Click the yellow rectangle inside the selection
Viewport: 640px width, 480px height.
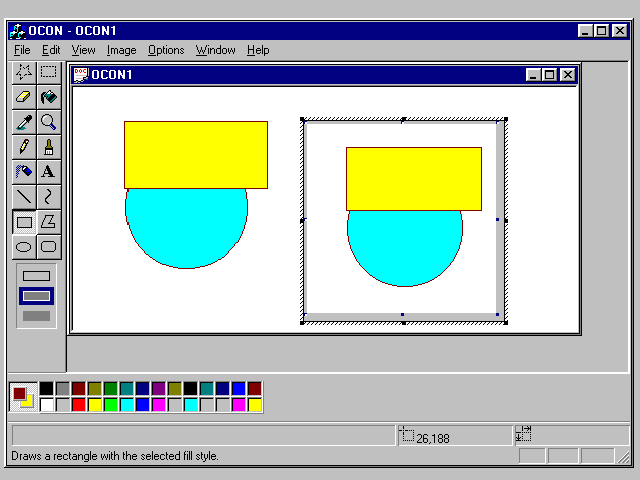pos(413,178)
